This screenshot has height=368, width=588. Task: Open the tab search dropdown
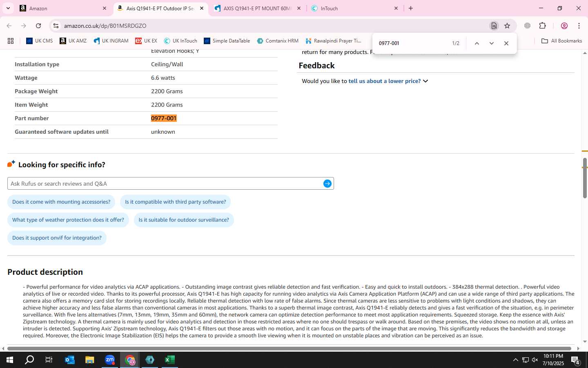8,8
